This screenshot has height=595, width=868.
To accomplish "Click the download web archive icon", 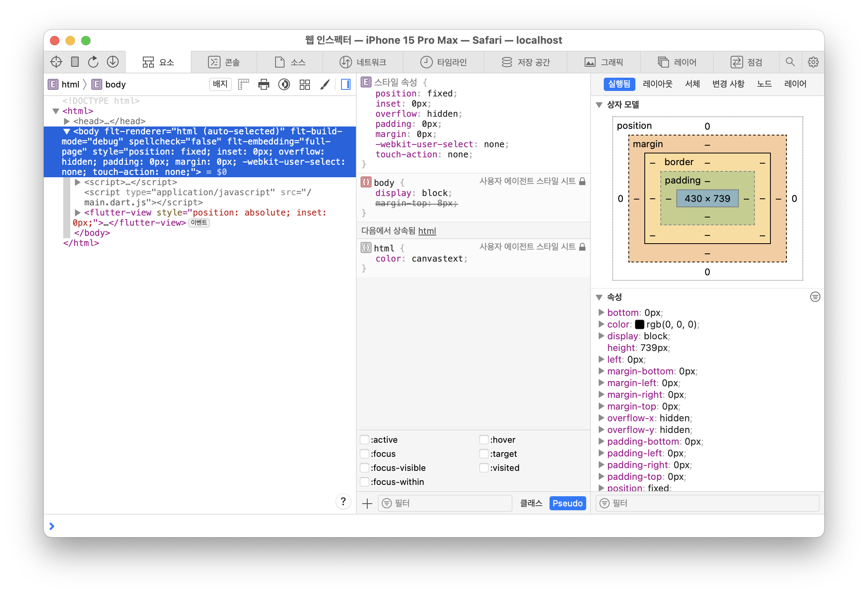I will (113, 62).
